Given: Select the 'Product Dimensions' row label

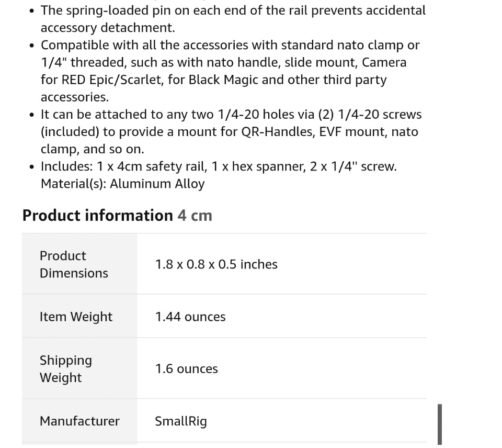Looking at the screenshot, I should coord(74,264).
